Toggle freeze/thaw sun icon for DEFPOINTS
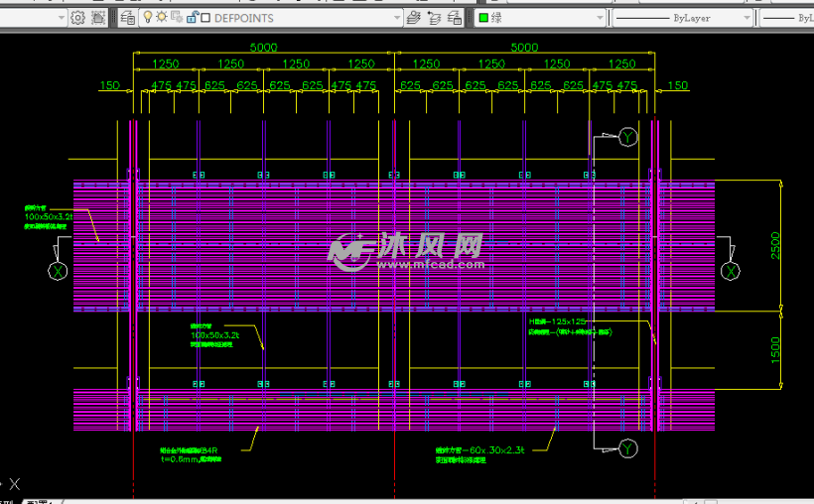Image resolution: width=814 pixels, height=504 pixels. click(x=162, y=18)
